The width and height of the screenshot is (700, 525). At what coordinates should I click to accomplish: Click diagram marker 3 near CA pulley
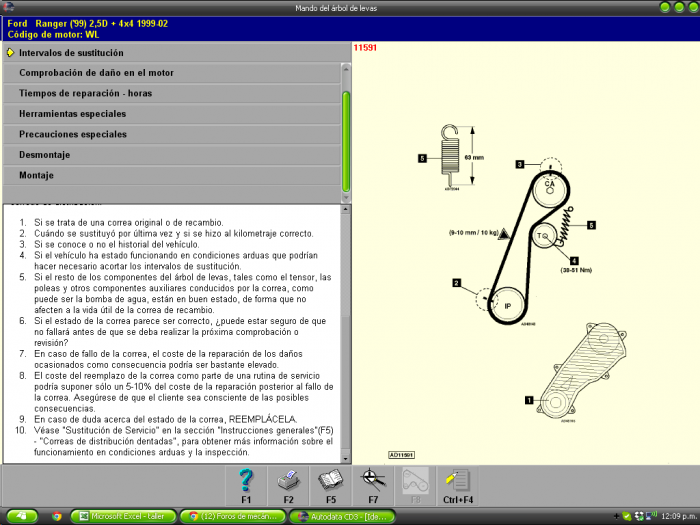tap(520, 164)
